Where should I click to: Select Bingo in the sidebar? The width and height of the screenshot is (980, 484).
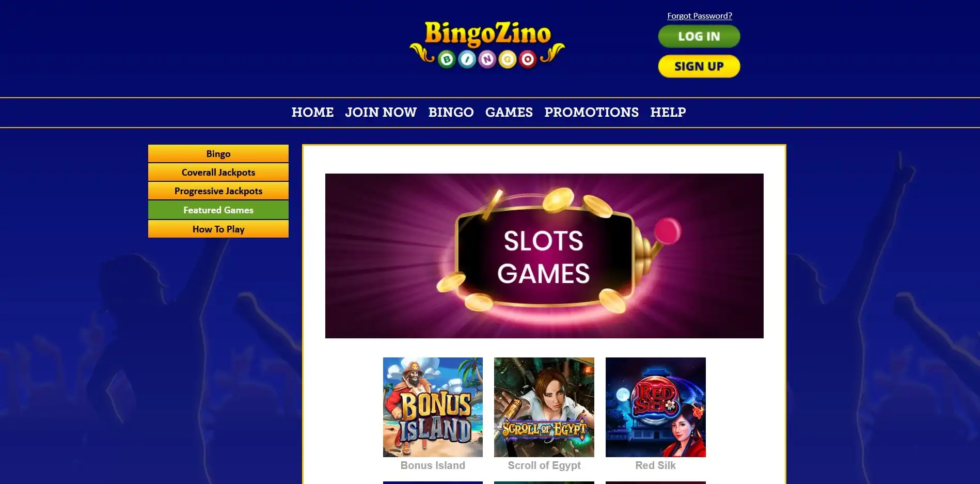[x=218, y=153]
